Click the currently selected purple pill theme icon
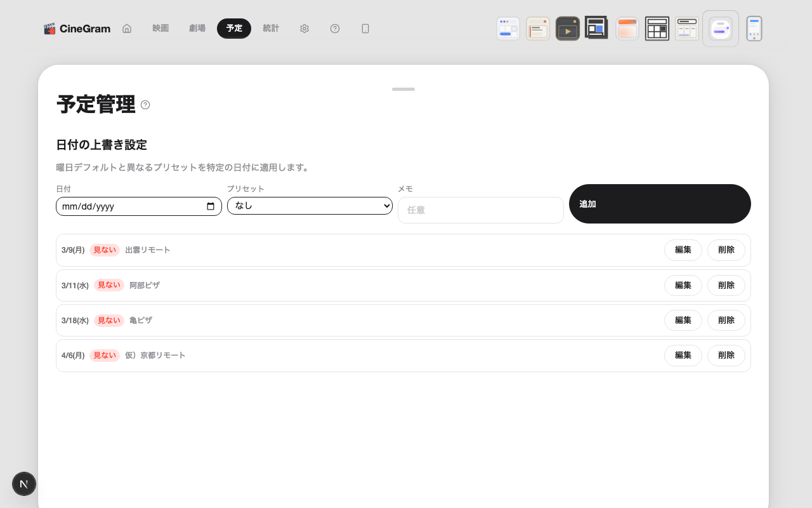Screen dimensions: 812x508 [x=720, y=28]
